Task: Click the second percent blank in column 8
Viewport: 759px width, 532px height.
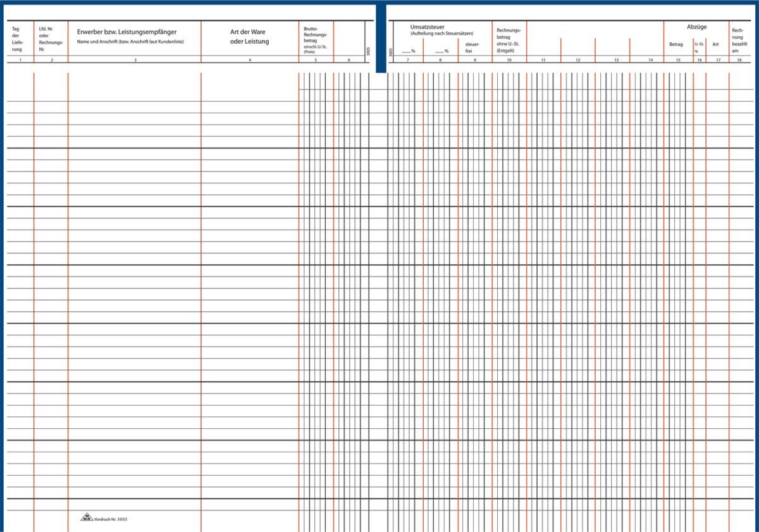Action: tap(441, 51)
